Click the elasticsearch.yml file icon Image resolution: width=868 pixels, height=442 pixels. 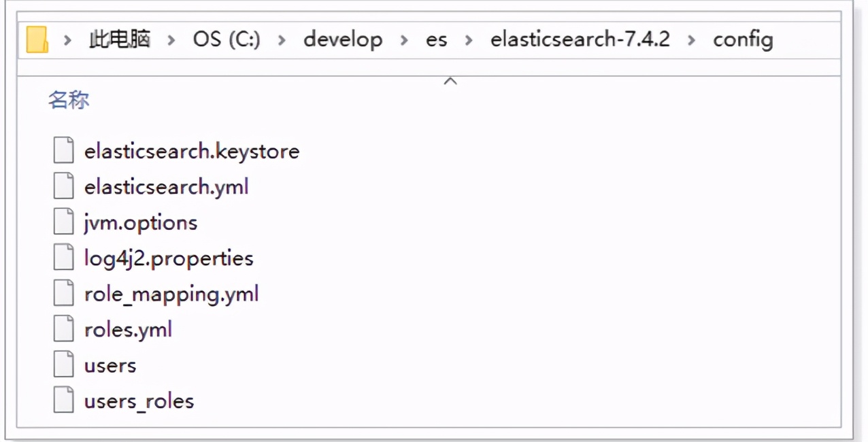[x=63, y=186]
